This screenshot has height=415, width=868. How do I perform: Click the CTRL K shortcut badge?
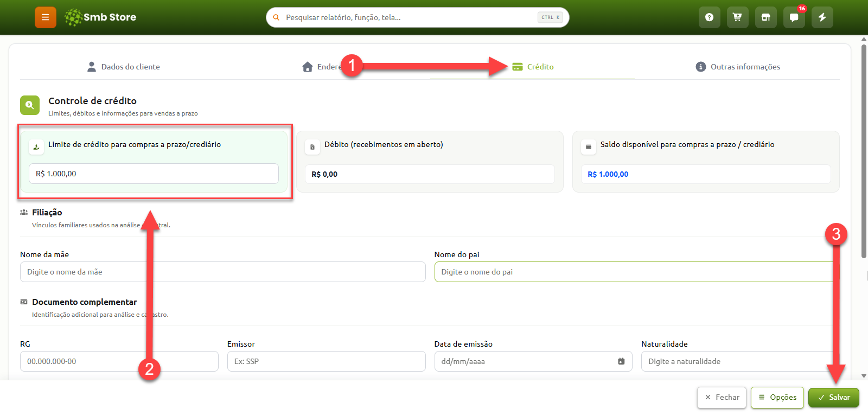(550, 17)
